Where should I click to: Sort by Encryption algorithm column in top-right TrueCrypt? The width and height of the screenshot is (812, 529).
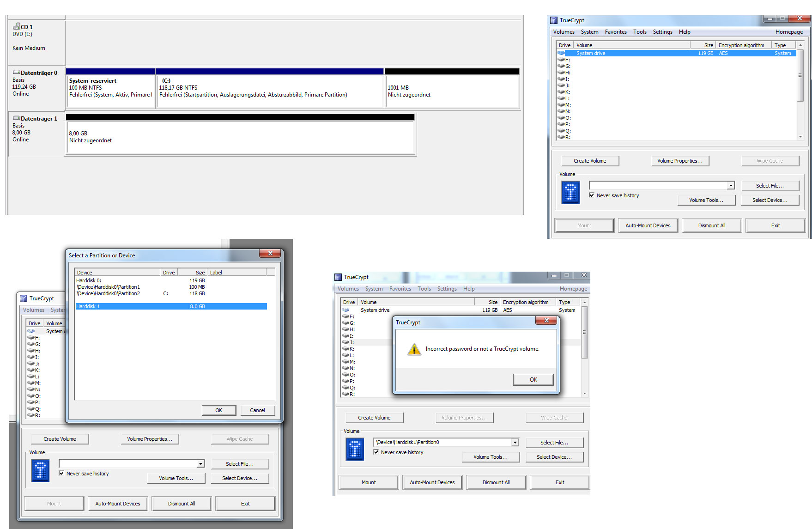[x=744, y=45]
